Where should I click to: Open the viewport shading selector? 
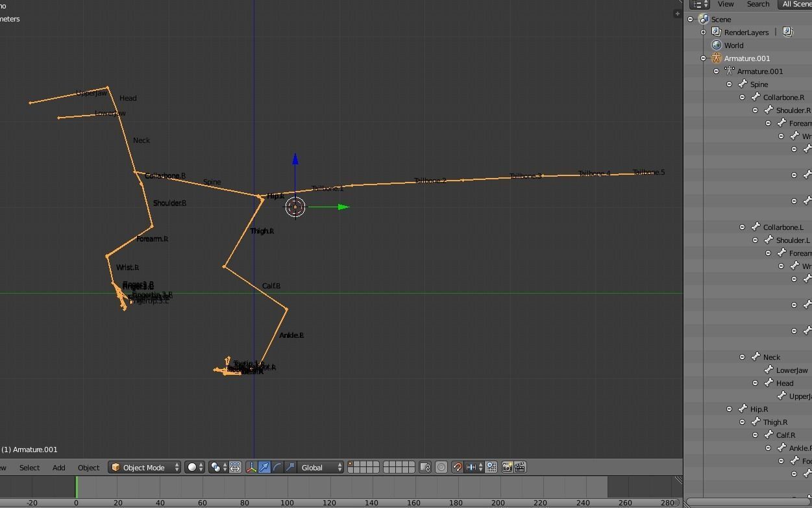coord(195,467)
